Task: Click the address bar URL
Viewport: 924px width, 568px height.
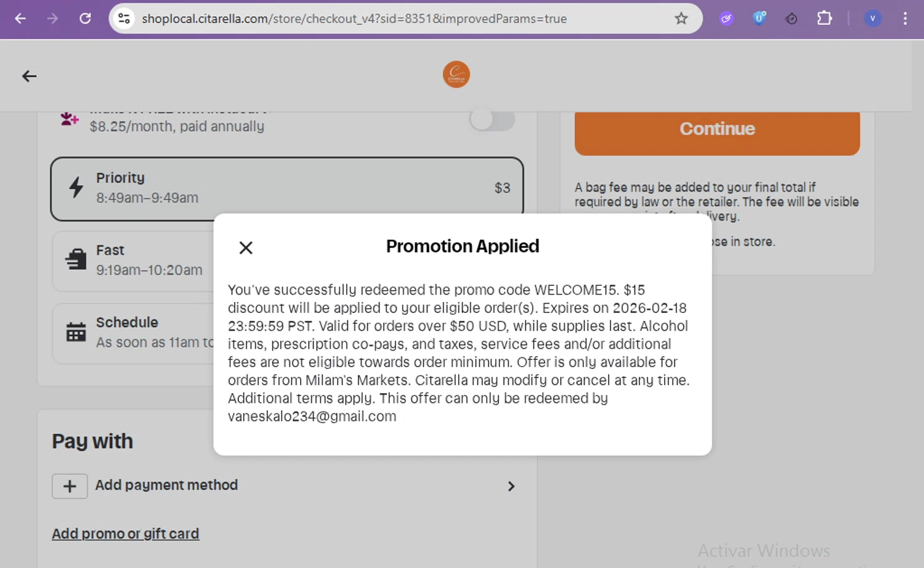Action: [354, 18]
